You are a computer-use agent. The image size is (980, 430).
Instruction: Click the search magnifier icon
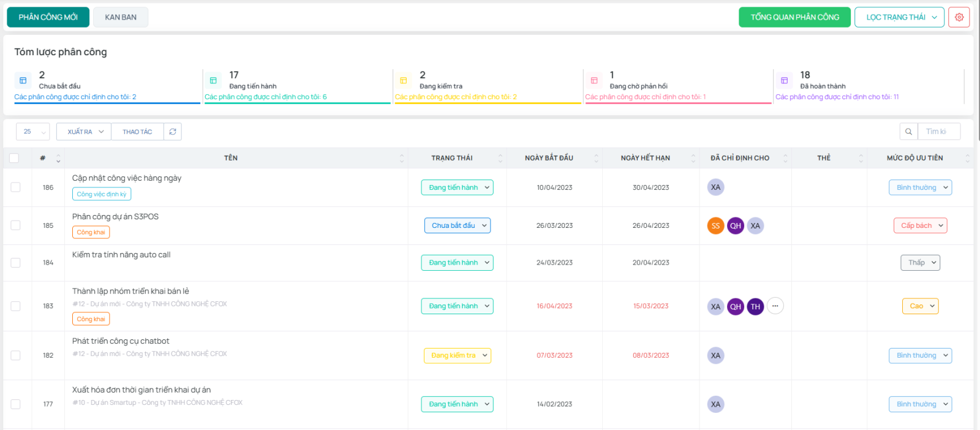tap(908, 132)
